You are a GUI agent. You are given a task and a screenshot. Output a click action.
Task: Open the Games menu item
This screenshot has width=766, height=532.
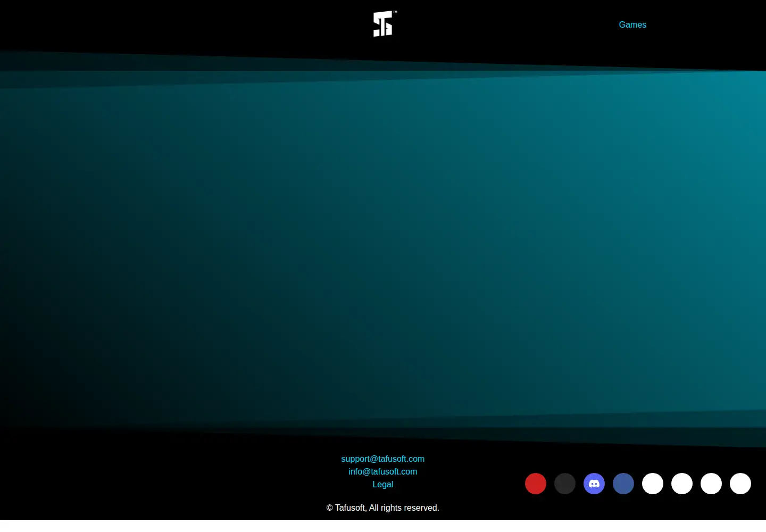pos(632,24)
